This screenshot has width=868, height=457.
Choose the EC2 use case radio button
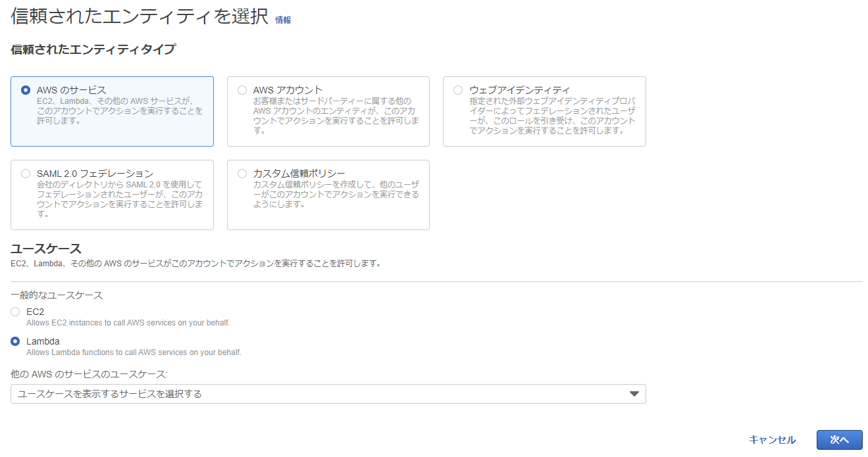[15, 312]
